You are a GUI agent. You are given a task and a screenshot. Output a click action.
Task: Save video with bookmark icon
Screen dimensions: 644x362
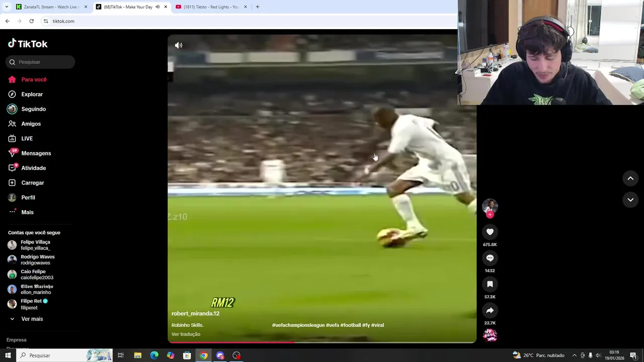point(490,284)
